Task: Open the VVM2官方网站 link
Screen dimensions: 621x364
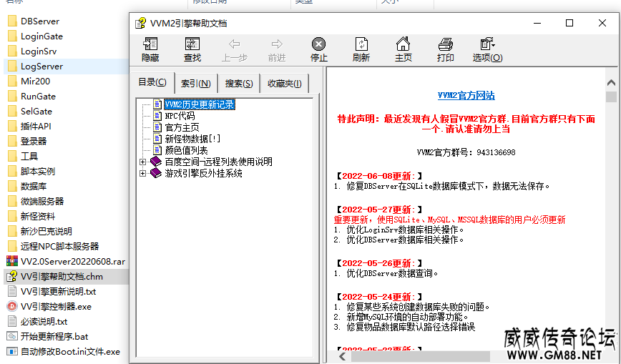Action: (x=466, y=95)
